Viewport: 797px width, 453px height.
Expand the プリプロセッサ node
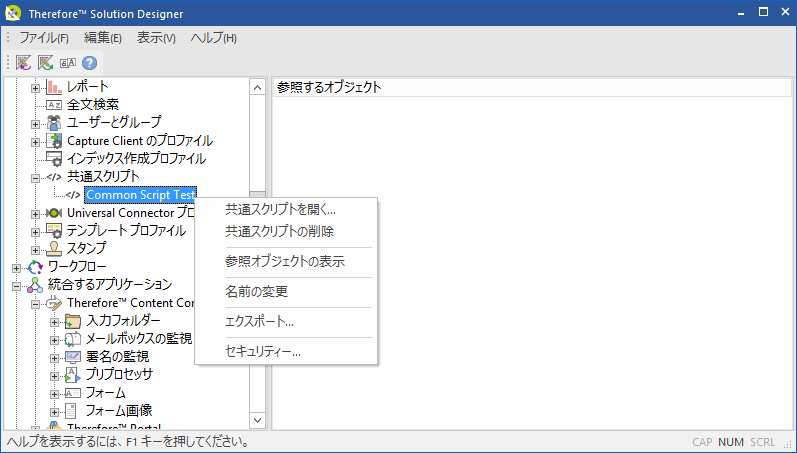pos(54,376)
